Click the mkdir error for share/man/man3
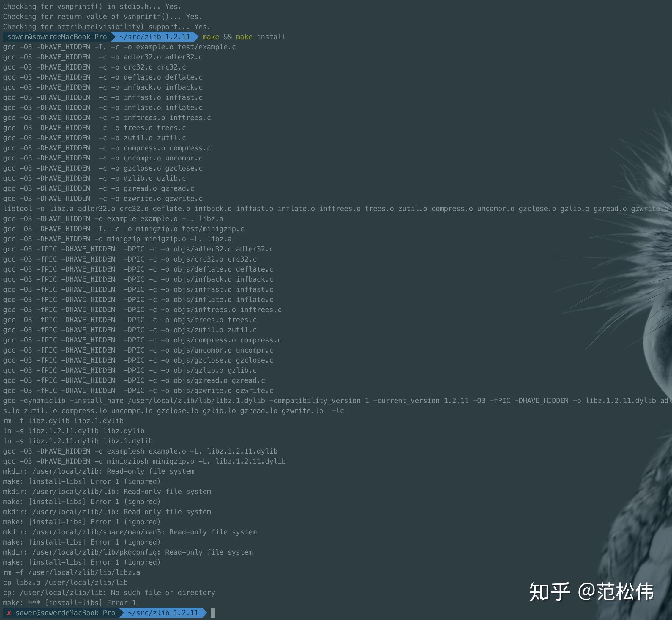The height and width of the screenshot is (620, 672). tap(130, 532)
